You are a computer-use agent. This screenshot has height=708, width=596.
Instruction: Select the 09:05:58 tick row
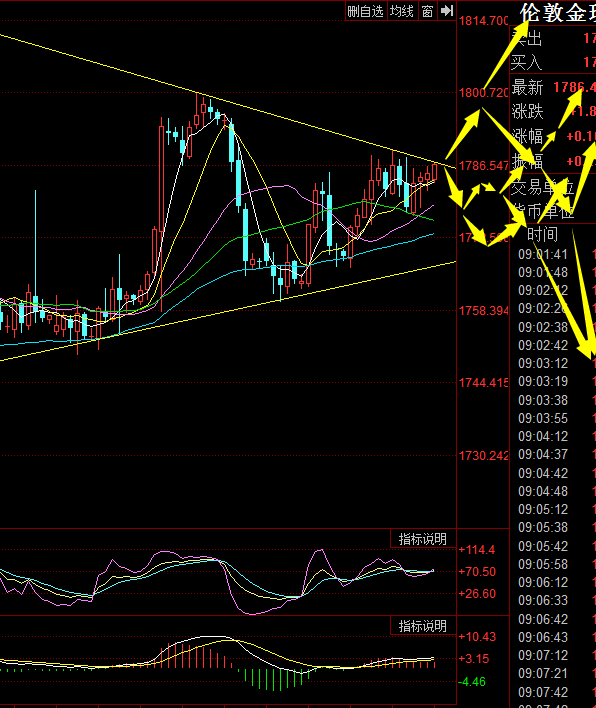pyautogui.click(x=557, y=564)
